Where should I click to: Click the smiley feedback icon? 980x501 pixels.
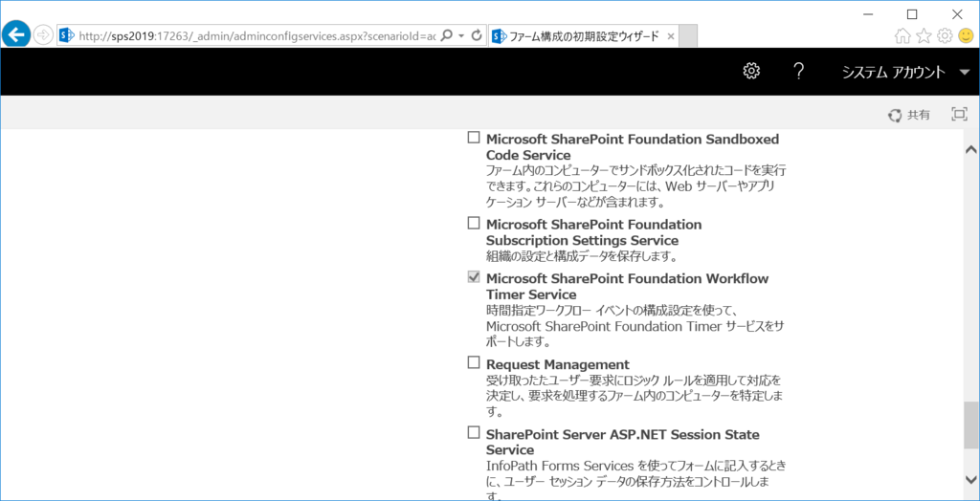(966, 36)
